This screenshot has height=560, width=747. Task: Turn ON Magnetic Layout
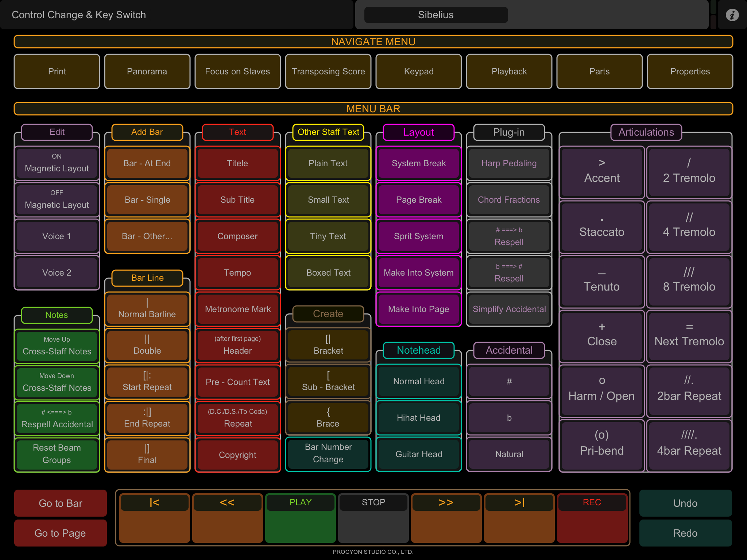tap(57, 163)
